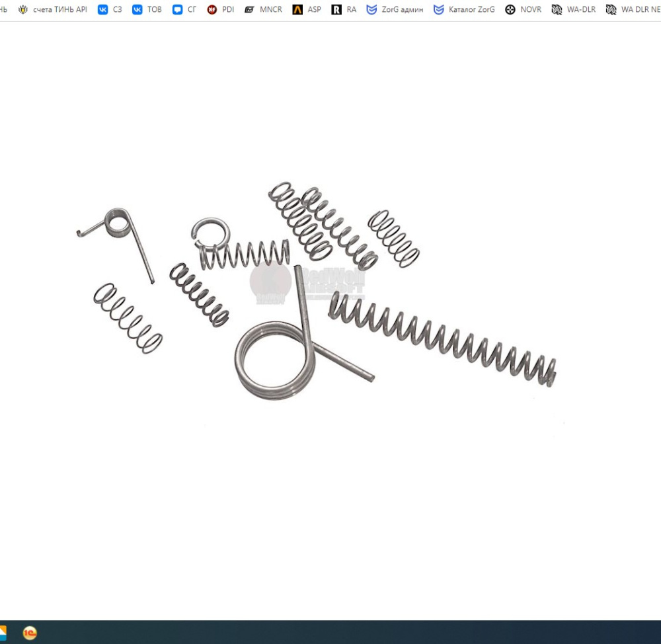The image size is (661, 644).
Task: Open the ASP bookmark
Action: click(307, 9)
